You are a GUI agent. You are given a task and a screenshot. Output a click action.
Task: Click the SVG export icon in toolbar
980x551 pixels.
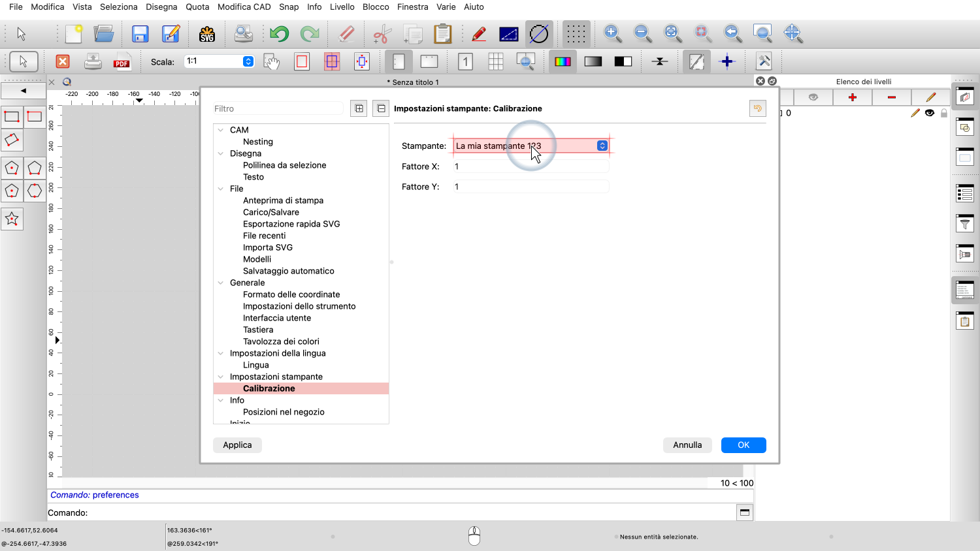point(207,34)
